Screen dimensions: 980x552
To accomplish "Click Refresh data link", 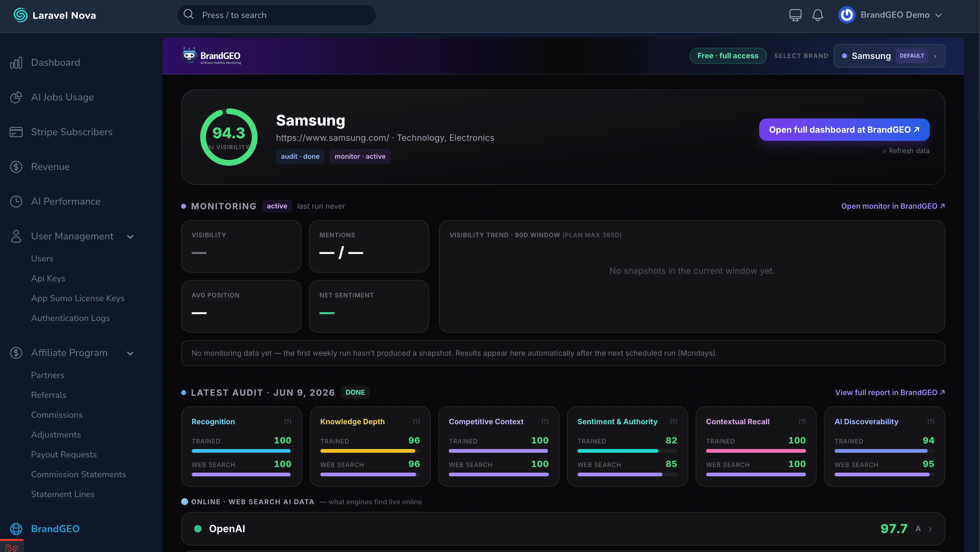I will tap(906, 151).
